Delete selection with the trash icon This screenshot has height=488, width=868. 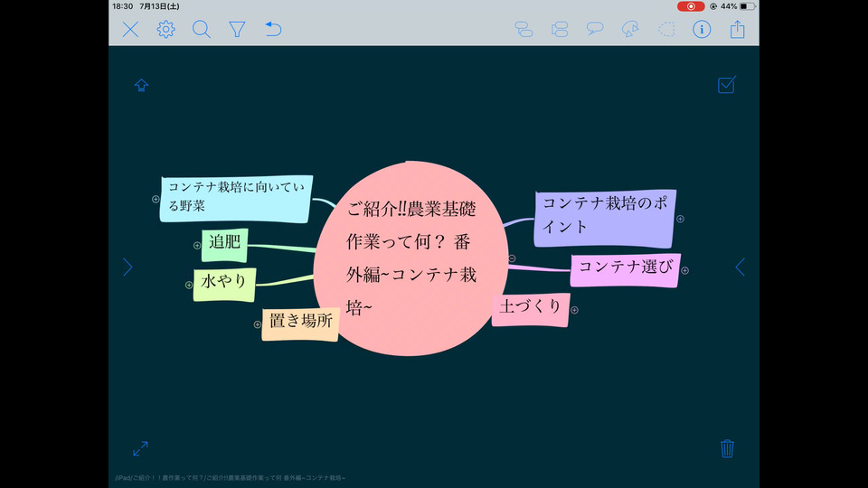pos(727,448)
